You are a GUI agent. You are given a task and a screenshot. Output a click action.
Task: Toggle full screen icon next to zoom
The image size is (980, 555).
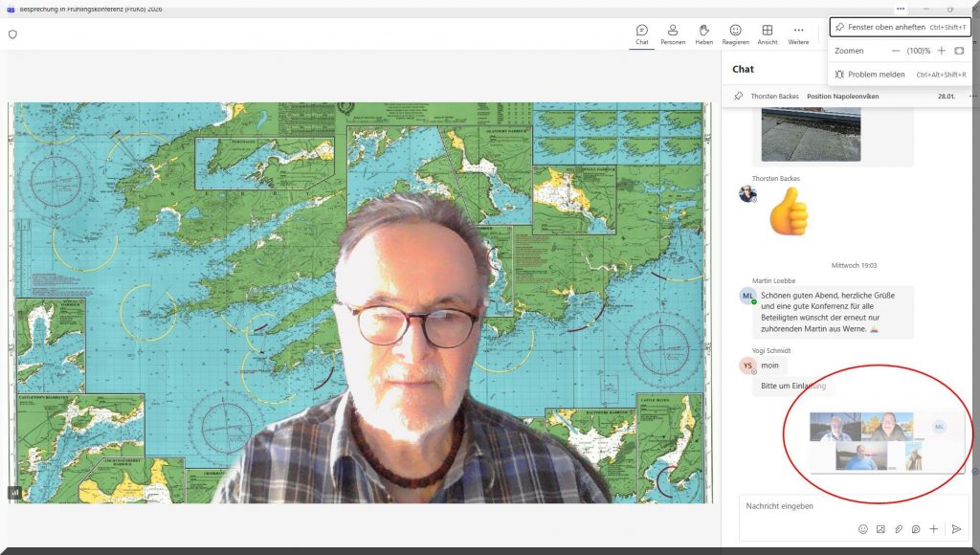pyautogui.click(x=959, y=51)
